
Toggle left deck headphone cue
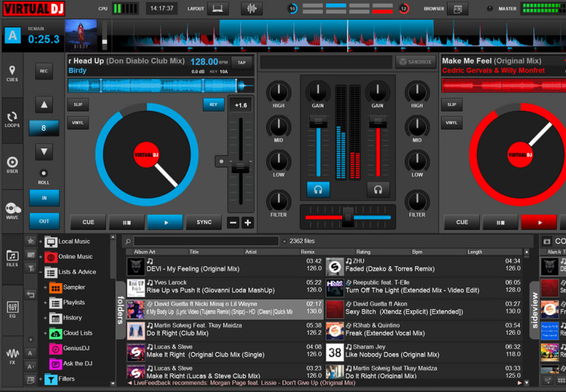tap(318, 190)
